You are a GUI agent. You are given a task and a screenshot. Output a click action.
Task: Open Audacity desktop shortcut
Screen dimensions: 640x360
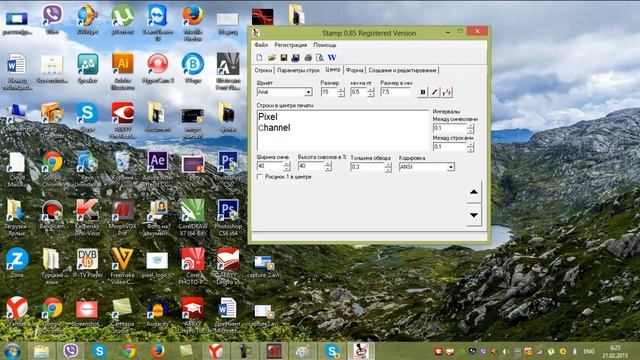point(158,311)
